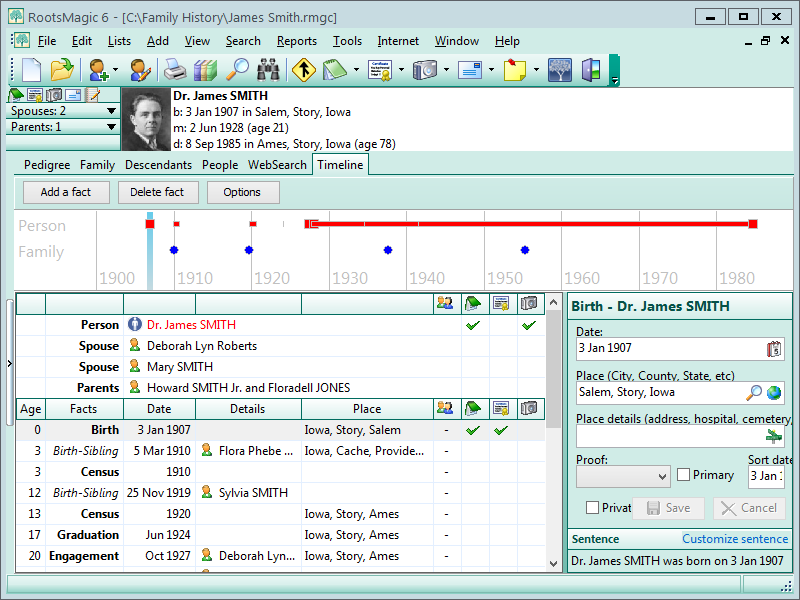Click the magnifying glass search toolbar icon
Image resolution: width=800 pixels, height=600 pixels.
point(237,70)
